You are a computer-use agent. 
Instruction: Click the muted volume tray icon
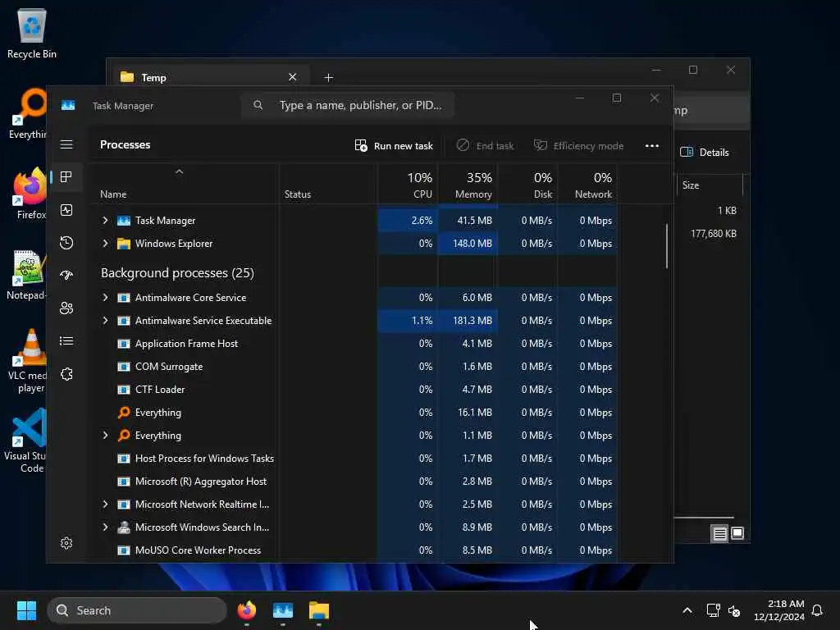734,610
